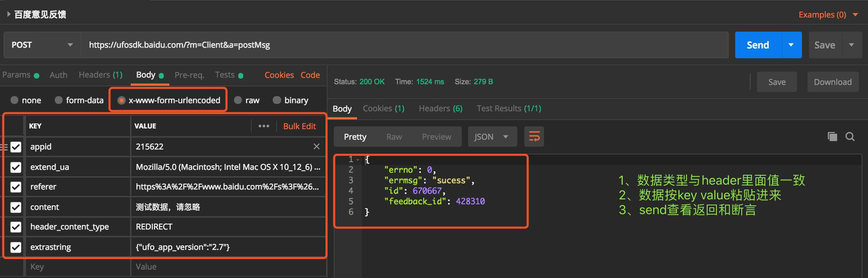The width and height of the screenshot is (868, 278).
Task: Click the empty Key input field
Action: (78, 267)
